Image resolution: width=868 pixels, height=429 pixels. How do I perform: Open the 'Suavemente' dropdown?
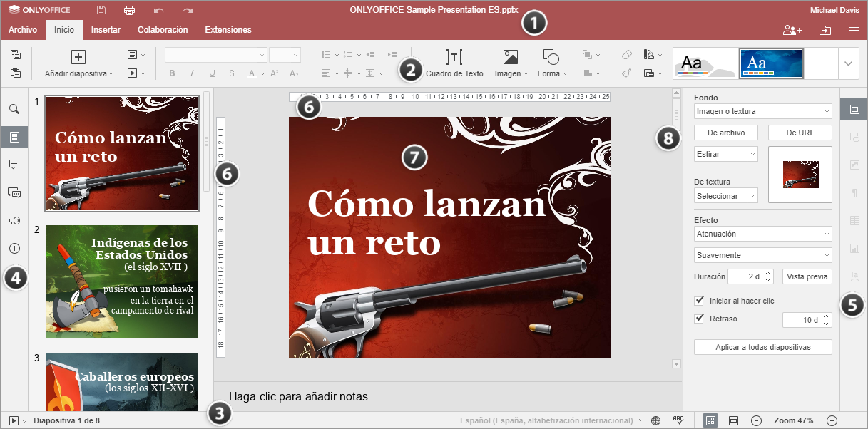[x=762, y=255]
